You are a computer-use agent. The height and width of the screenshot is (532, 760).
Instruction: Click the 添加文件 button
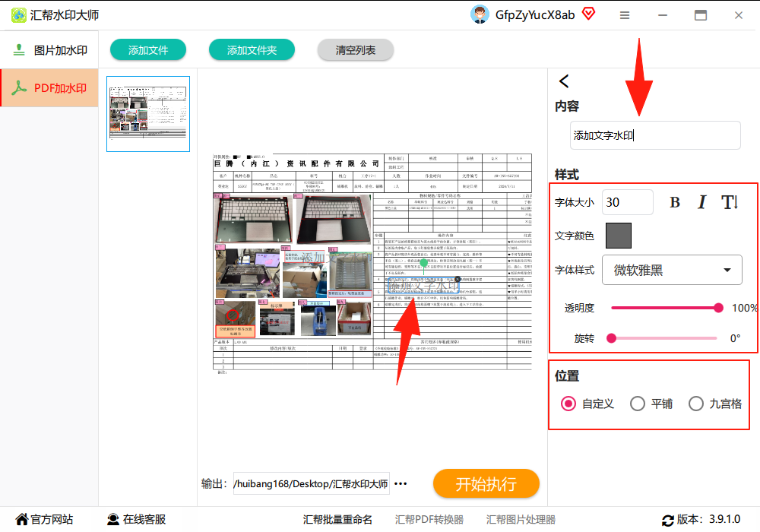point(148,50)
